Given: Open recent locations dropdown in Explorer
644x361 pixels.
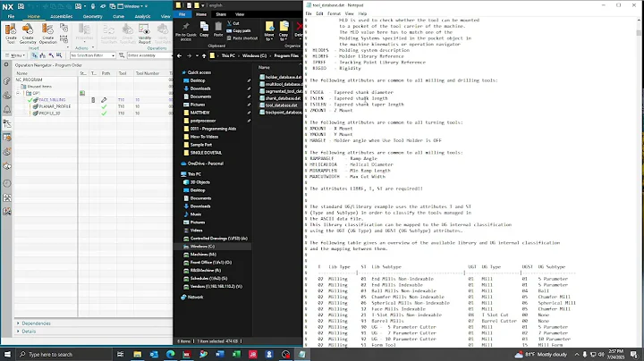Looking at the screenshot, I should click(x=197, y=55).
